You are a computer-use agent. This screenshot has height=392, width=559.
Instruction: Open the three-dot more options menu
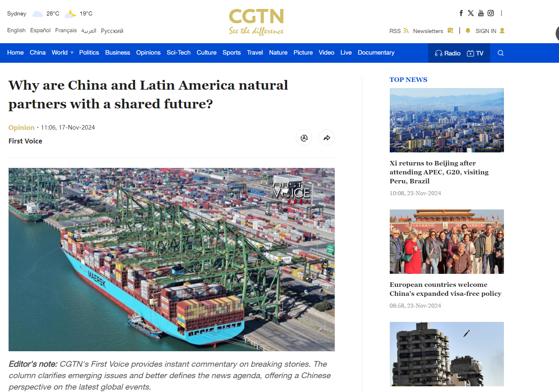click(502, 13)
